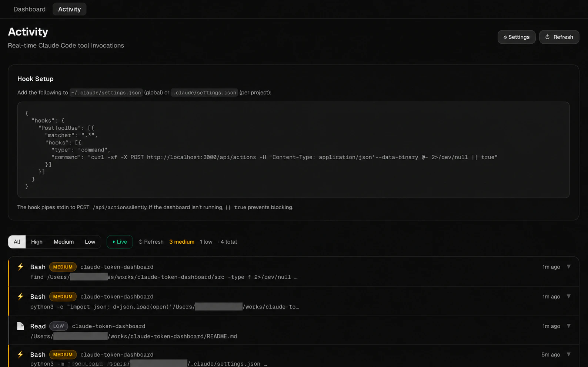Click the '"type": "command",' code line
Image resolution: width=588 pixels, height=367 pixels.
coord(81,150)
